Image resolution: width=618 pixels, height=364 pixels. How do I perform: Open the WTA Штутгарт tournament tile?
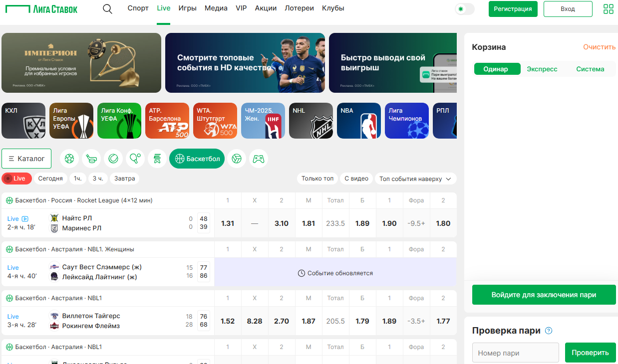coord(215,121)
